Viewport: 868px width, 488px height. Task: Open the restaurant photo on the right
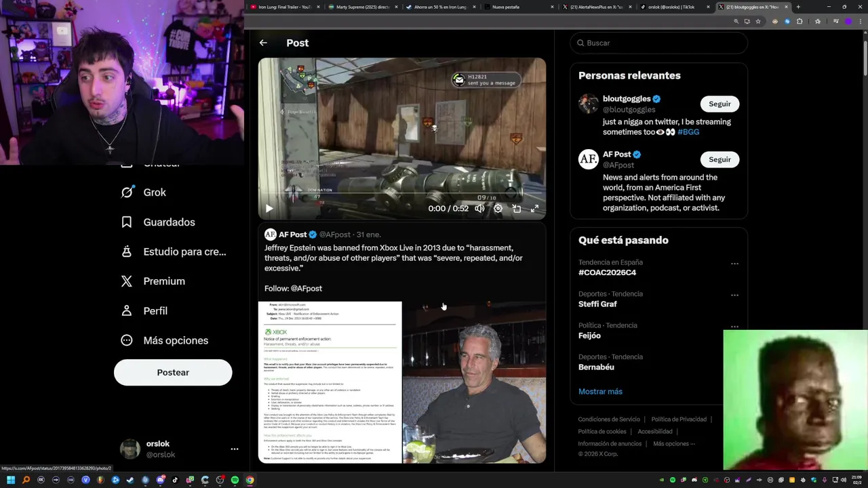click(474, 382)
